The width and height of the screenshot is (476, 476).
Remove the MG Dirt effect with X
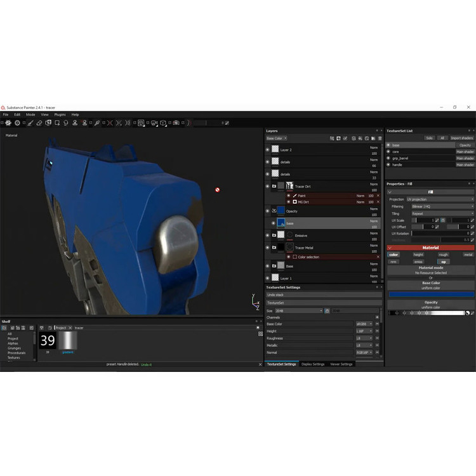pos(379,202)
